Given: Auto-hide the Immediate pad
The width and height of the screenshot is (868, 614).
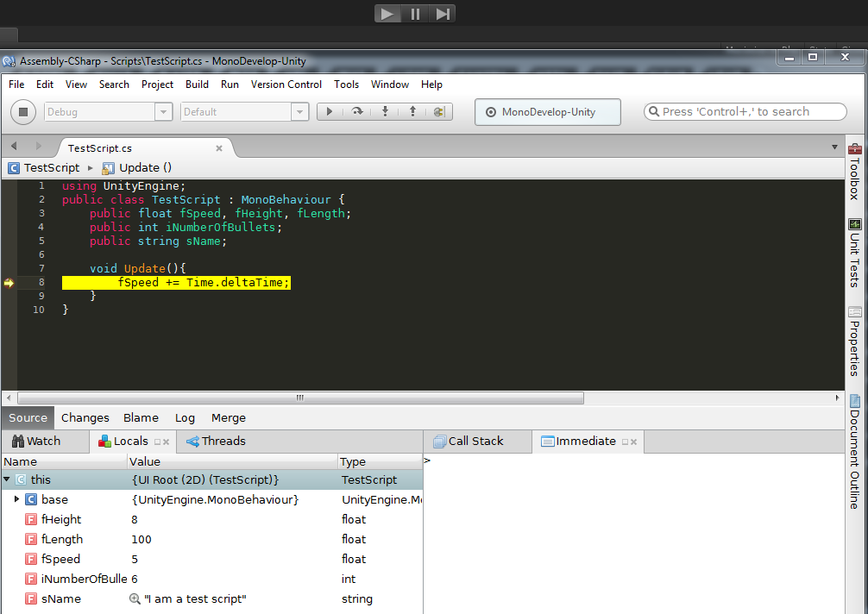Looking at the screenshot, I should click(x=625, y=442).
